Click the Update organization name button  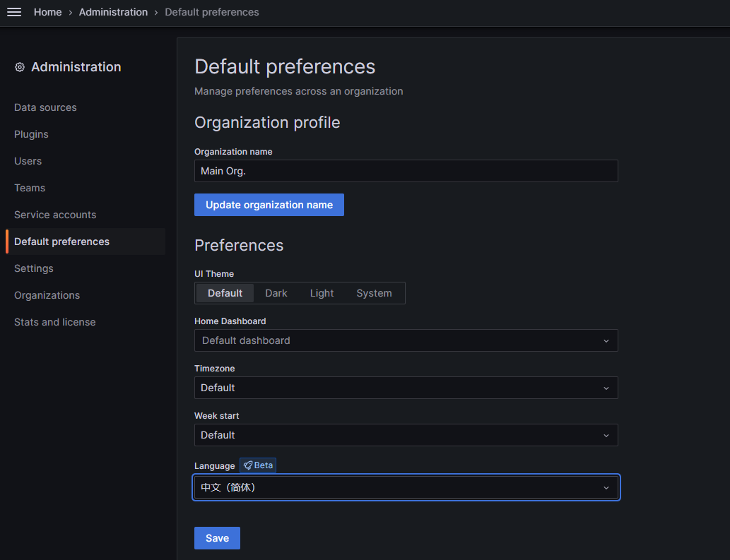[x=269, y=205]
